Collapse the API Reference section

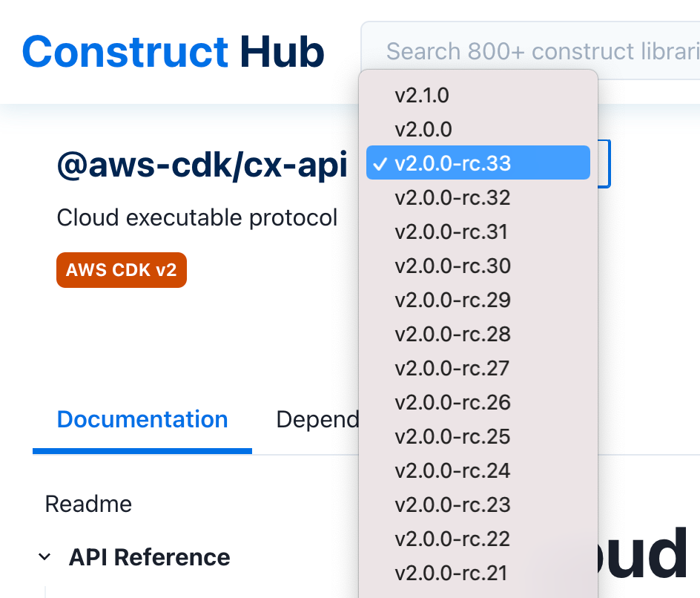[44, 556]
